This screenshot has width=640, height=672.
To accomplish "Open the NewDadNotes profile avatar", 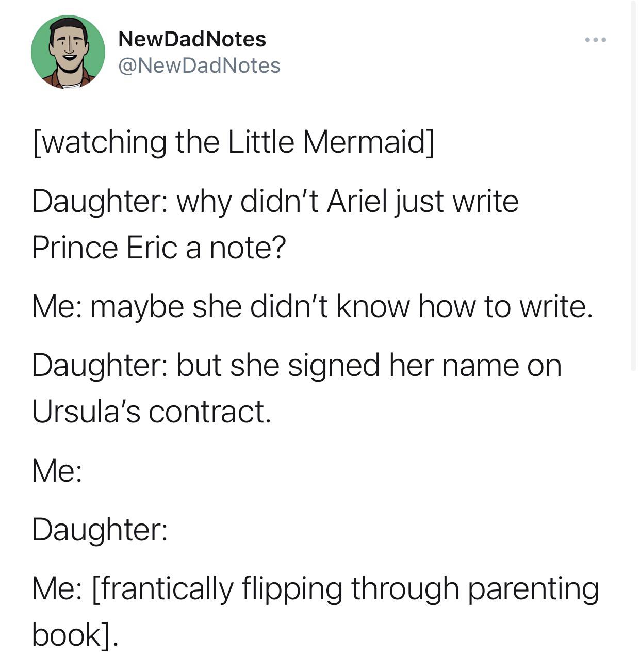I will point(68,52).
